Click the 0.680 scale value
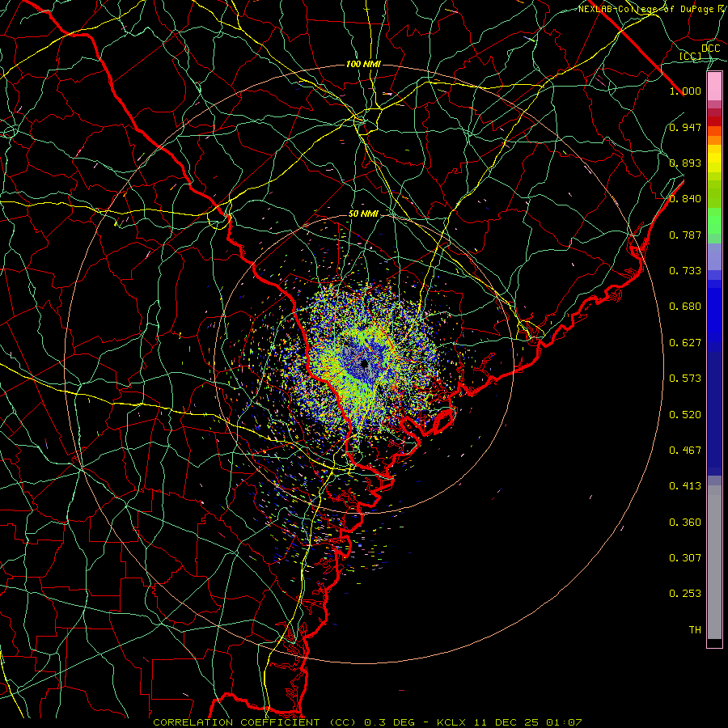This screenshot has height=728, width=728. pyautogui.click(x=685, y=307)
